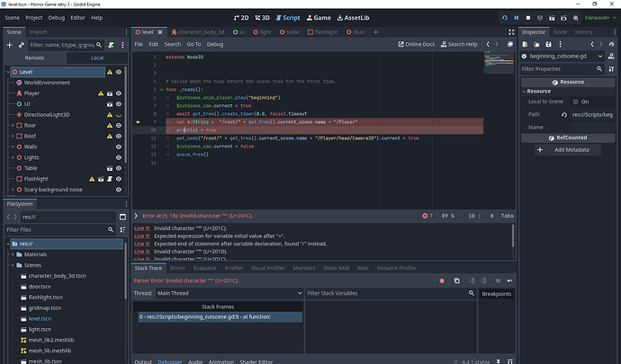
Task: Toggle distraction-free mode icon
Action: click(x=511, y=32)
